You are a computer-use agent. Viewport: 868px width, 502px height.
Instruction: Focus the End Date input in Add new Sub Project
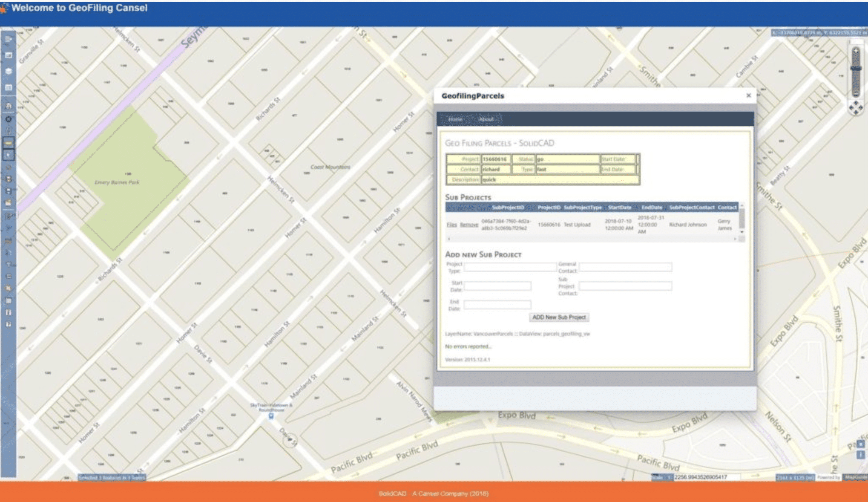(x=497, y=304)
